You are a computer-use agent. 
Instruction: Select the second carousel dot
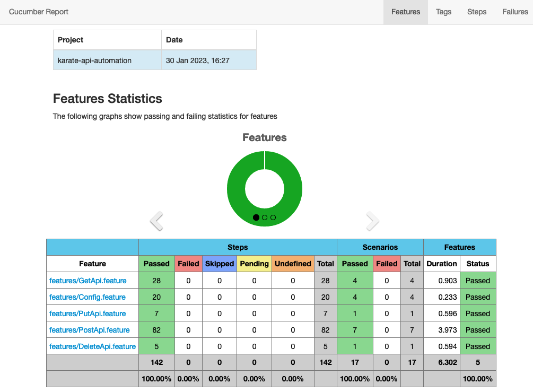click(x=265, y=217)
